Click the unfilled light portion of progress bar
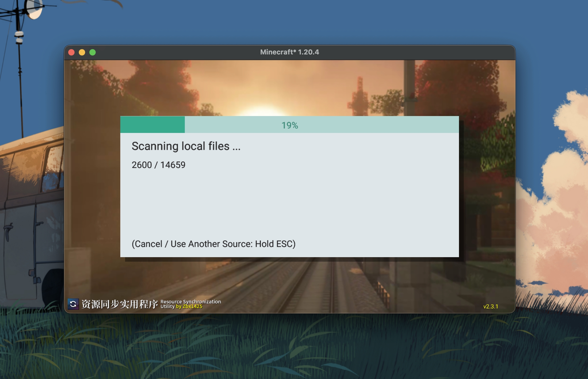Image resolution: width=588 pixels, height=379 pixels. (x=383, y=124)
